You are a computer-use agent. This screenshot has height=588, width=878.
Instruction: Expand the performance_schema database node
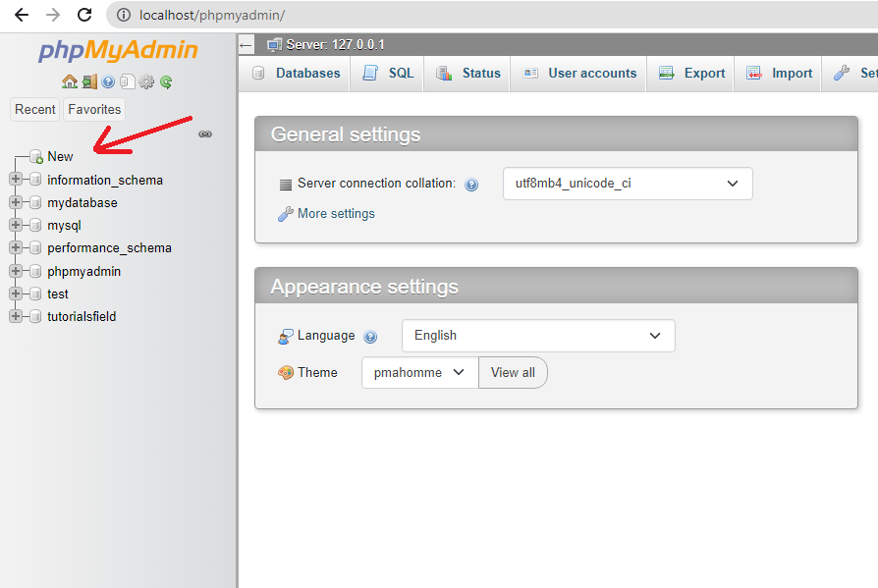16,247
